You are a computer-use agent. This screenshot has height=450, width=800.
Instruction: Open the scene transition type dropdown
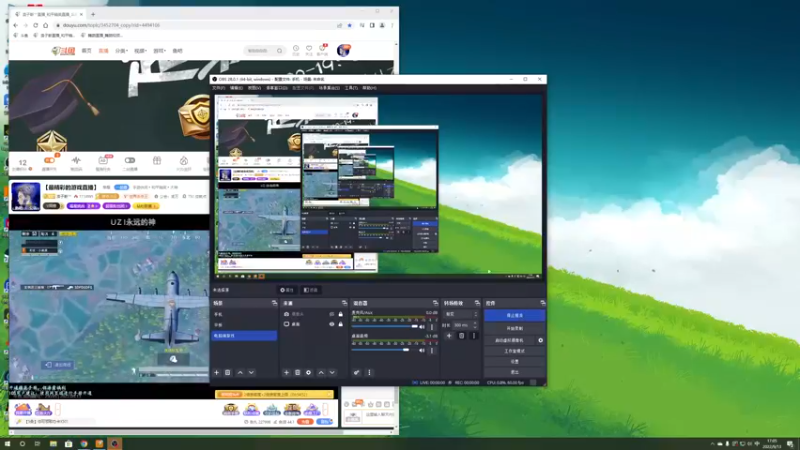pos(461,314)
